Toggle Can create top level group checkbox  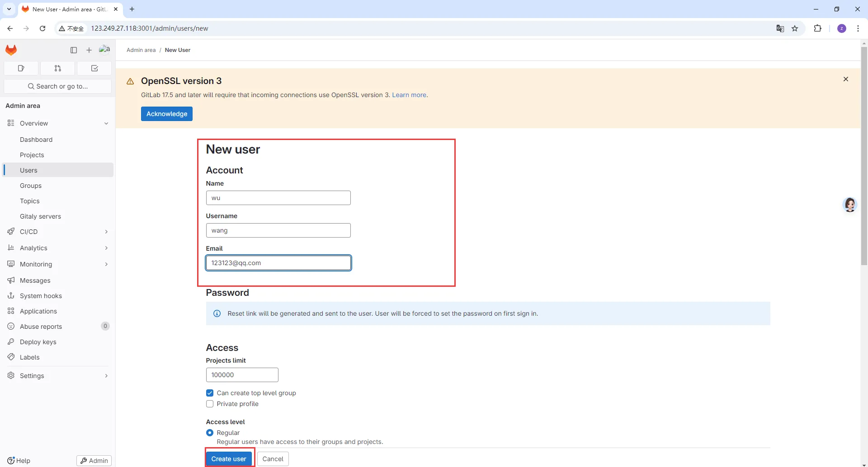pyautogui.click(x=210, y=393)
